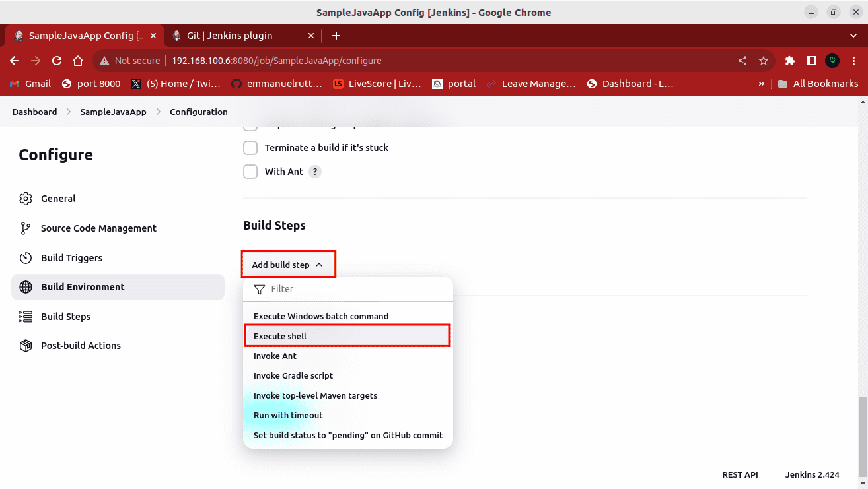
Task: Click the browser reload icon
Action: 57,61
